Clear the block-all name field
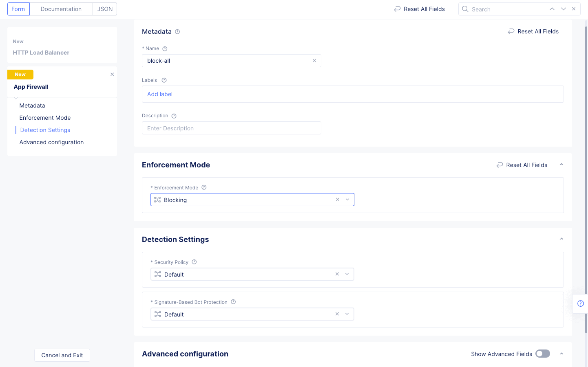 (314, 61)
